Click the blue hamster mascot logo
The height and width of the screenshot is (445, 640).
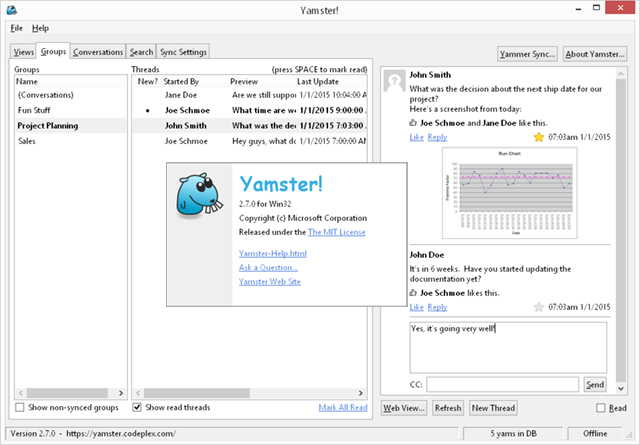(x=200, y=195)
